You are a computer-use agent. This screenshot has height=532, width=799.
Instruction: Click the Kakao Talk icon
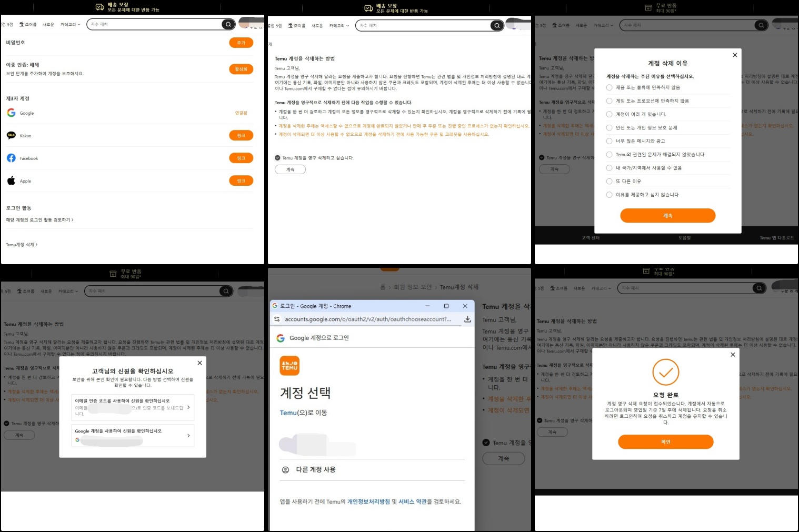point(11,135)
